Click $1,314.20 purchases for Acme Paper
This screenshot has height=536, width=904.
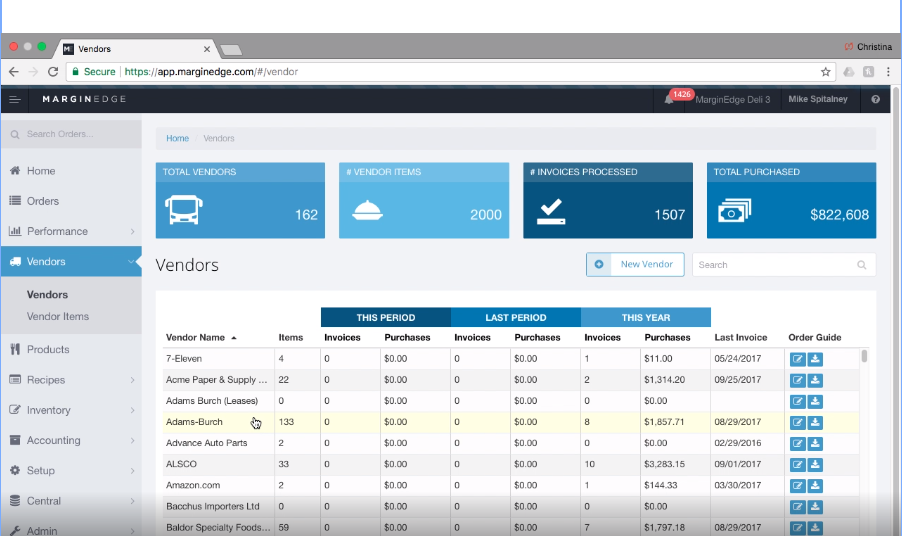[664, 380]
